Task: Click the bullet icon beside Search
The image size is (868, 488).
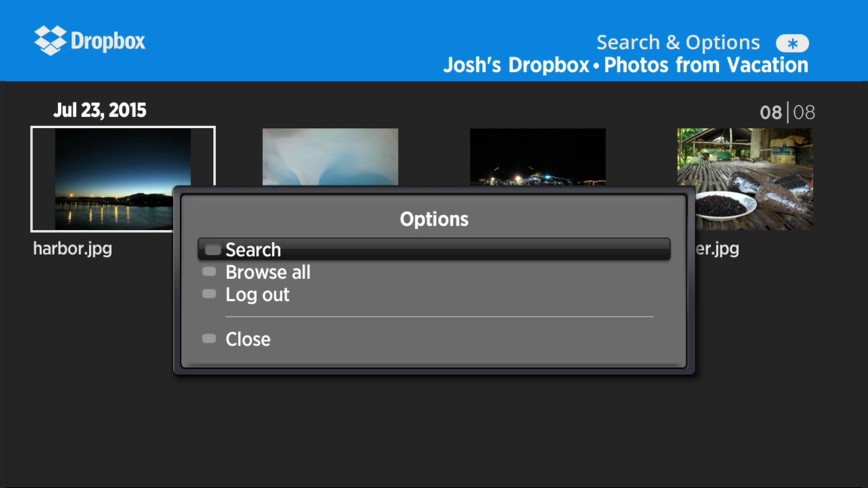Action: pos(212,249)
